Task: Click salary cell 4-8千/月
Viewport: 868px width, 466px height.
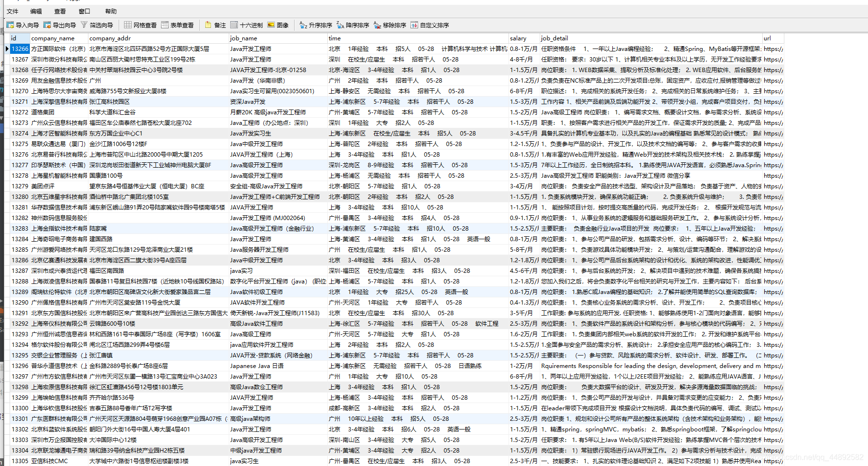Action: (x=524, y=59)
